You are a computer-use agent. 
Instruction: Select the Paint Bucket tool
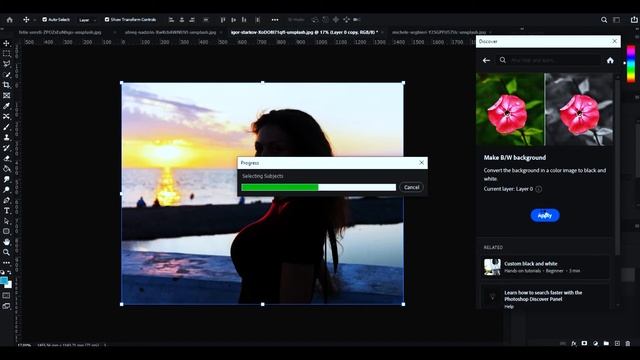[7, 169]
